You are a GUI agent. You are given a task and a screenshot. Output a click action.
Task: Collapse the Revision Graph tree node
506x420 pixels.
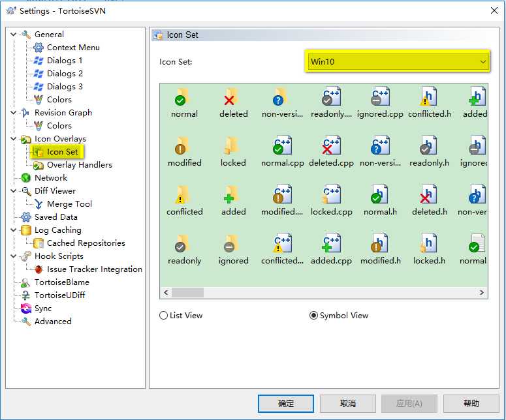[x=13, y=112]
